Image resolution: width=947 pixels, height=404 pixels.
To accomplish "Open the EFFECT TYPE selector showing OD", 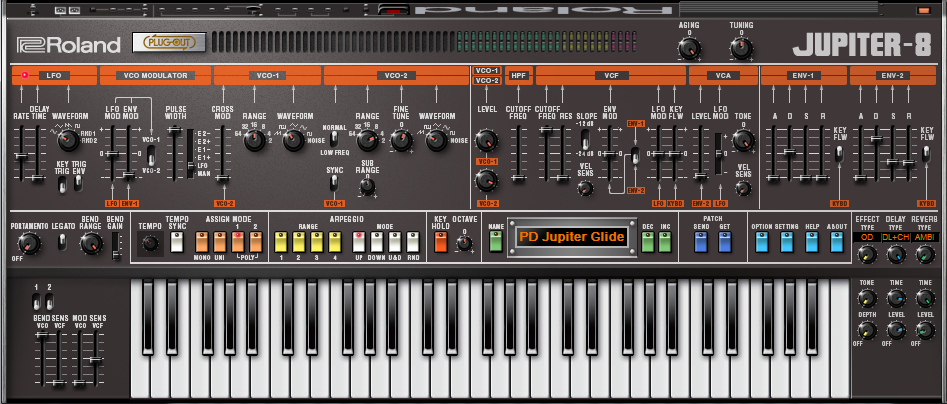I will click(x=867, y=237).
